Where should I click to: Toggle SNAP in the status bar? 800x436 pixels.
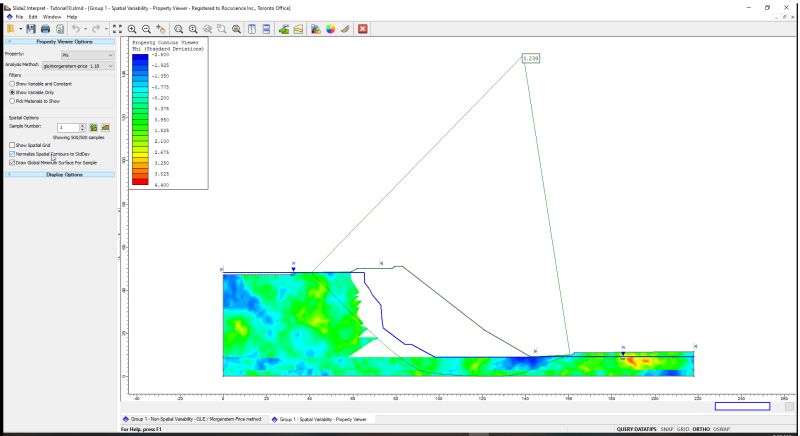pos(667,429)
